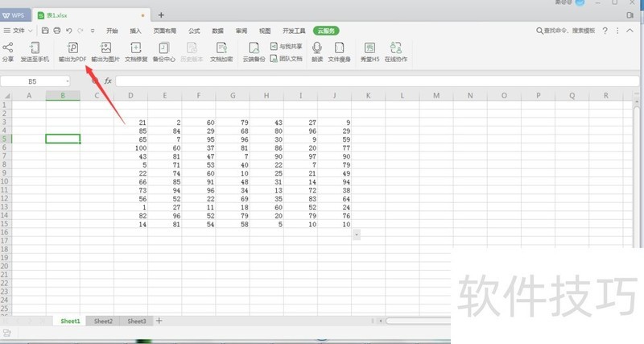Collapse the ribbon with the chevron
Viewport: 644px width, 344px height.
(x=630, y=31)
